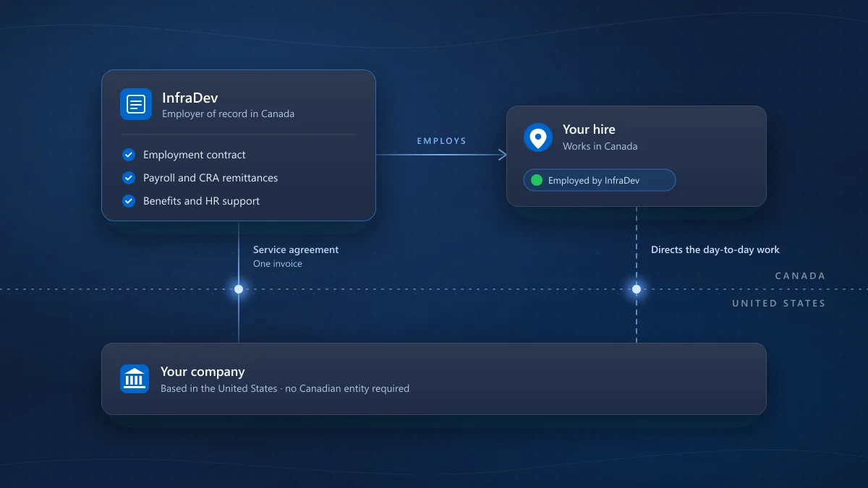Click the InfraDev document icon
This screenshot has height=488, width=868.
136,104
